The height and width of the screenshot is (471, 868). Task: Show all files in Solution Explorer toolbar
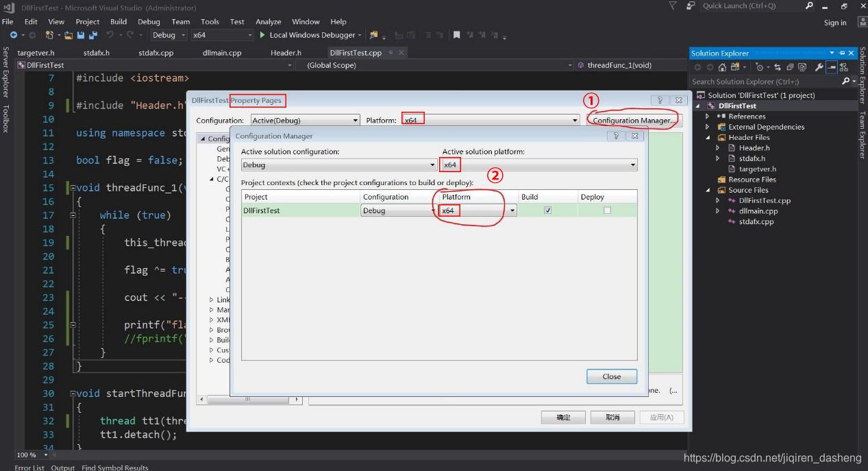click(802, 67)
